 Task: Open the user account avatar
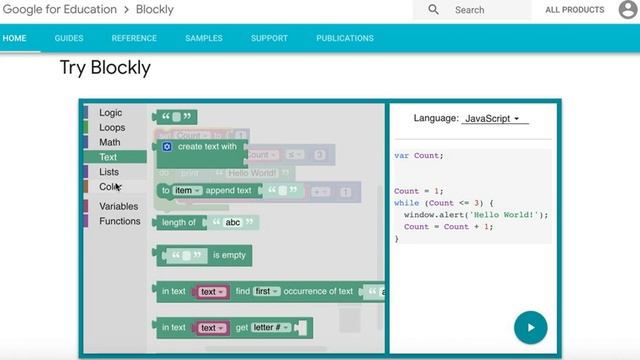pos(628,9)
